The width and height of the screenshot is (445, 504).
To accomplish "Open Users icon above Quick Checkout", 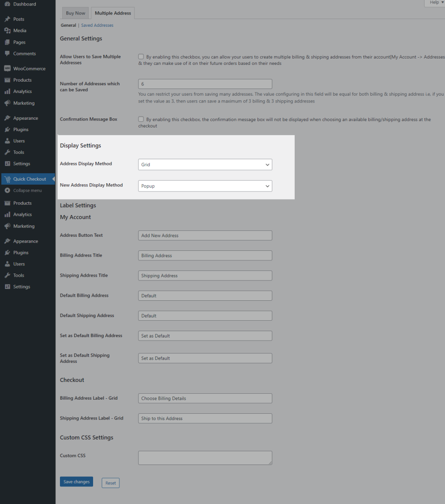I will point(7,141).
